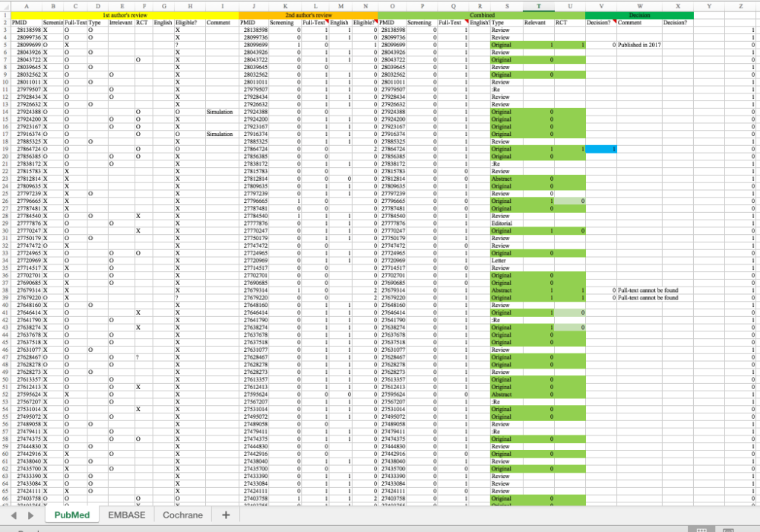Viewport: 760px width, 532px height.
Task: Switch to the Cochrane sheet tab
Action: pos(183,515)
